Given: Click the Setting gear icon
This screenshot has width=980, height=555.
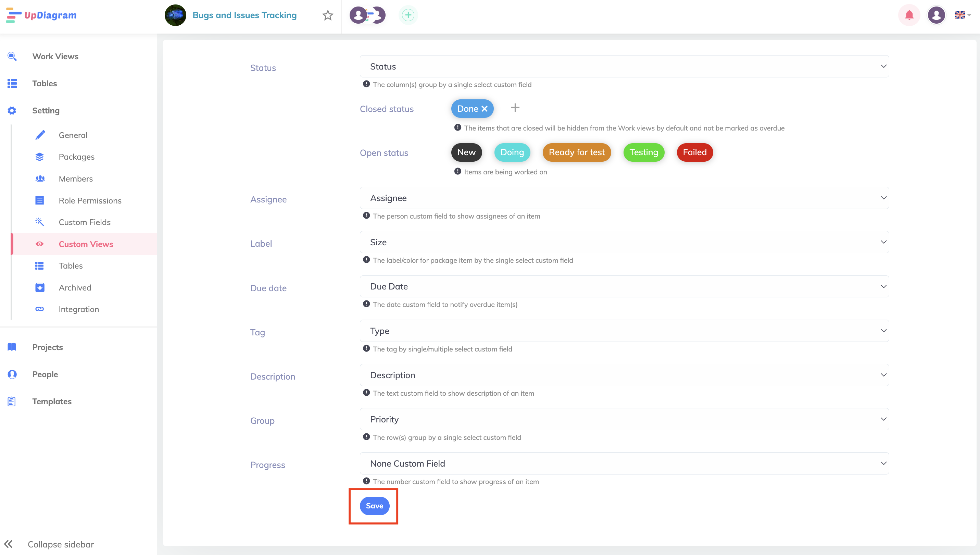Looking at the screenshot, I should pyautogui.click(x=12, y=111).
